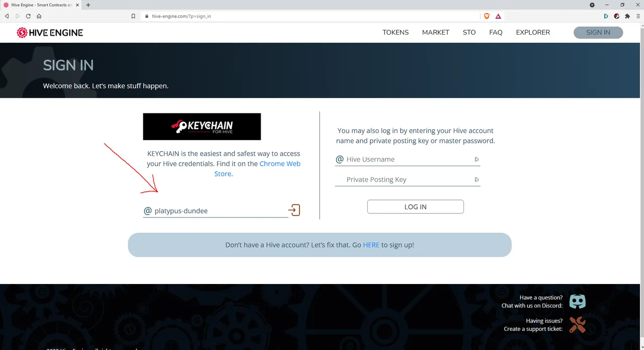
Task: Open Brave Shields lion icon
Action: click(x=487, y=16)
